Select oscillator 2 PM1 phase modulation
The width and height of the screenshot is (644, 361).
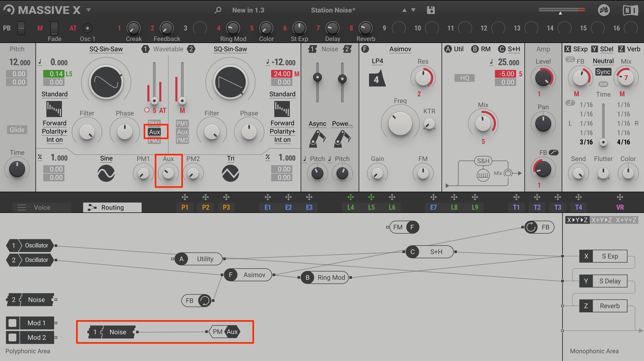[x=182, y=124]
